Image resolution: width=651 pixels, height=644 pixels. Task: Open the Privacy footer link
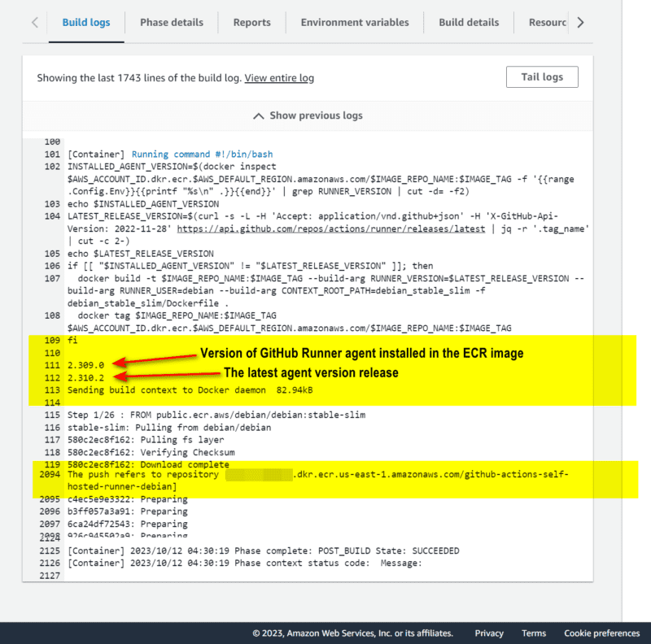coord(489,633)
